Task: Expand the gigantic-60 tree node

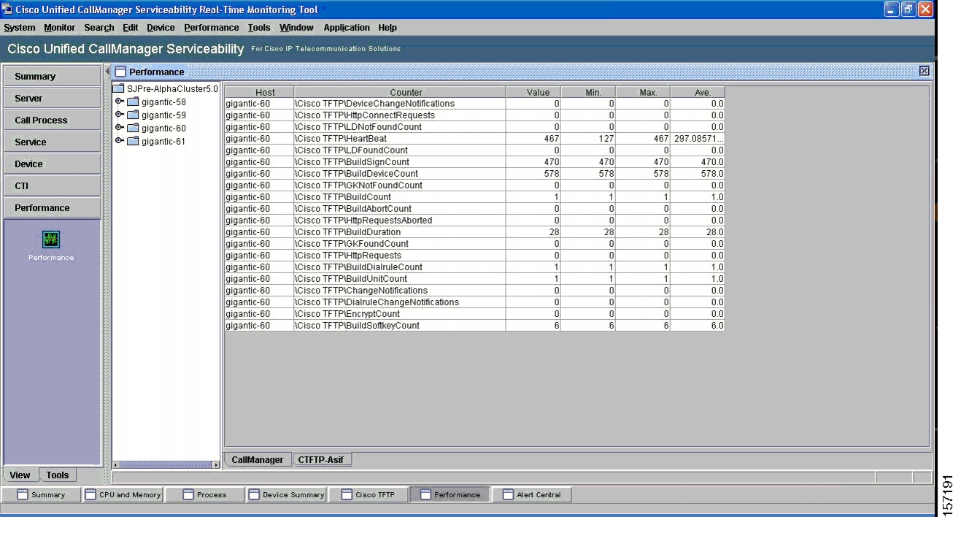Action: [119, 129]
